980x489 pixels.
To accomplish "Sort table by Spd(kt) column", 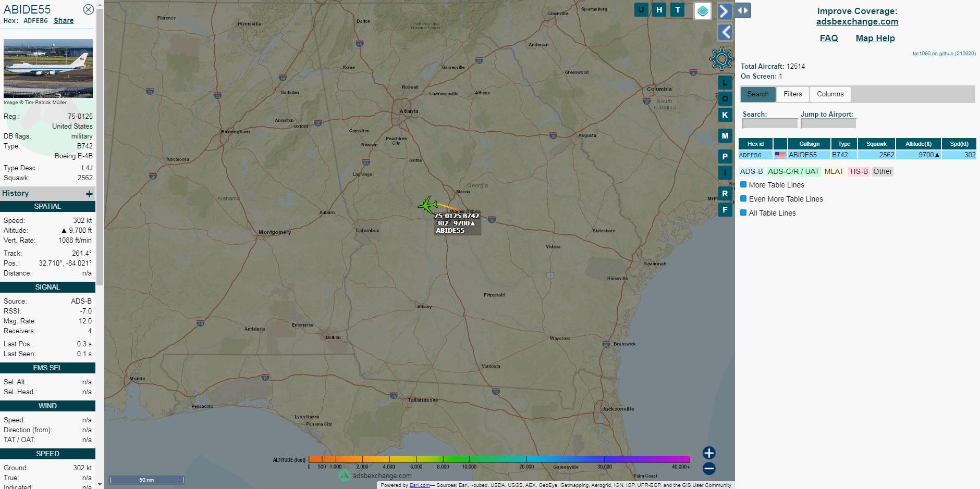I will point(959,144).
